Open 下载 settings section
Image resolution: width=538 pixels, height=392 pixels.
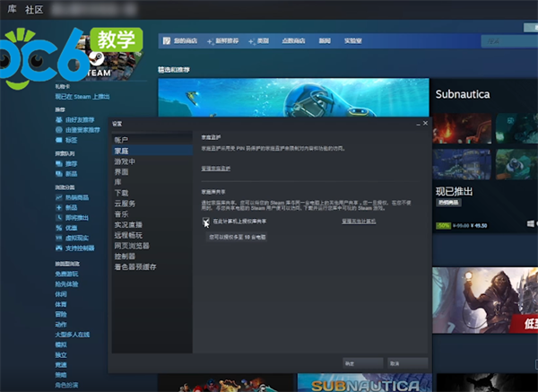point(121,193)
